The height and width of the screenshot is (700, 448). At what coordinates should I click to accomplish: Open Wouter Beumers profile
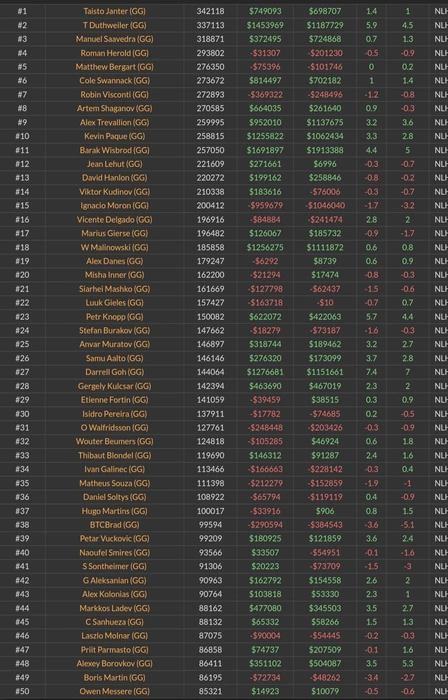tap(114, 441)
